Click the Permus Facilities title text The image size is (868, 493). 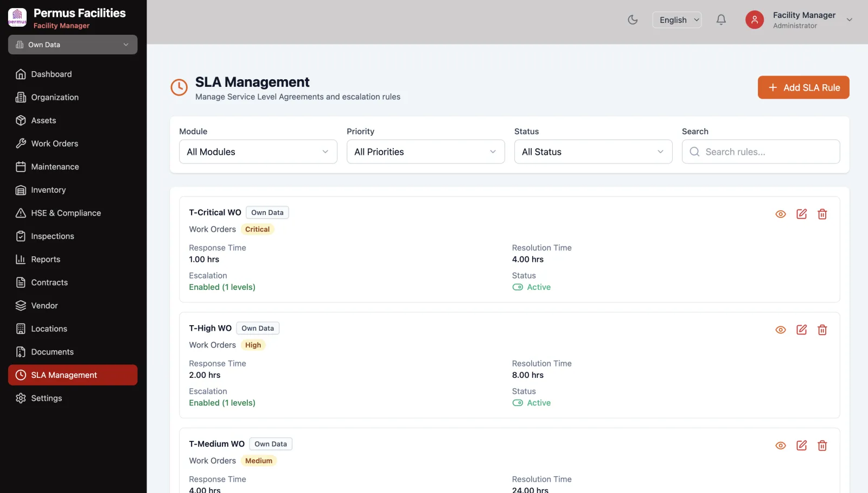80,13
